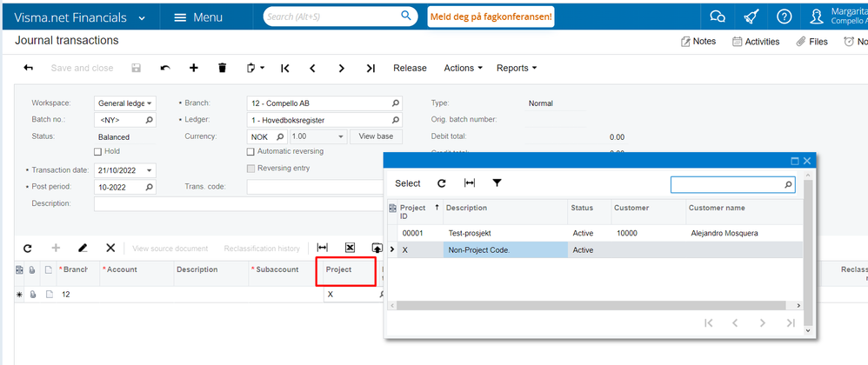Image resolution: width=868 pixels, height=365 pixels.
Task: Select the 00001 Test-prosjekt row
Action: pyautogui.click(x=596, y=234)
